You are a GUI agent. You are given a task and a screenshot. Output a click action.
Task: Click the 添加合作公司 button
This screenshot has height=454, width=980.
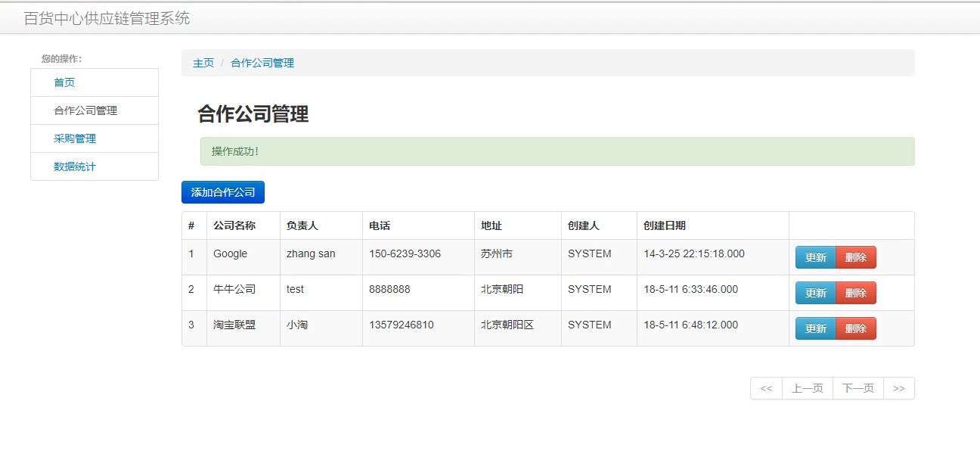(x=223, y=192)
